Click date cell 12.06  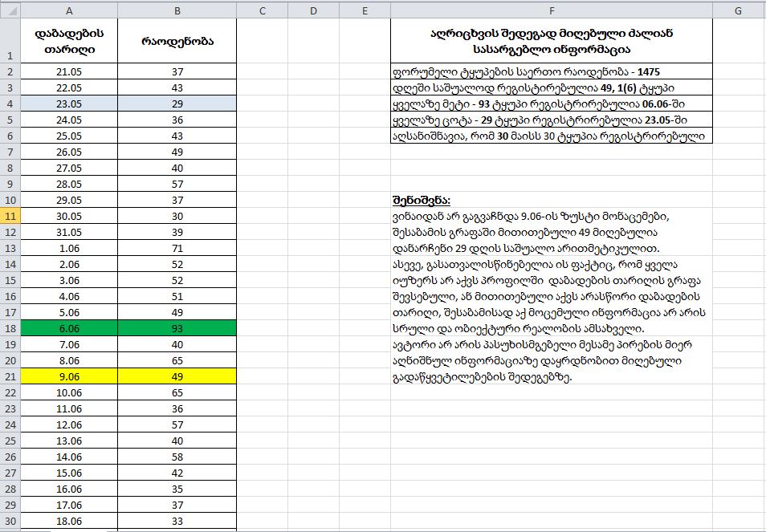(69, 424)
